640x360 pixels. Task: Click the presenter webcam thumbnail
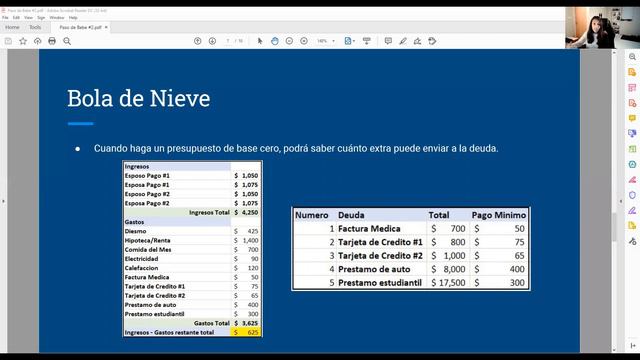point(602,28)
